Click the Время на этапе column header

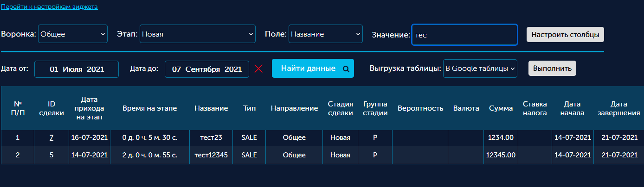(150, 108)
